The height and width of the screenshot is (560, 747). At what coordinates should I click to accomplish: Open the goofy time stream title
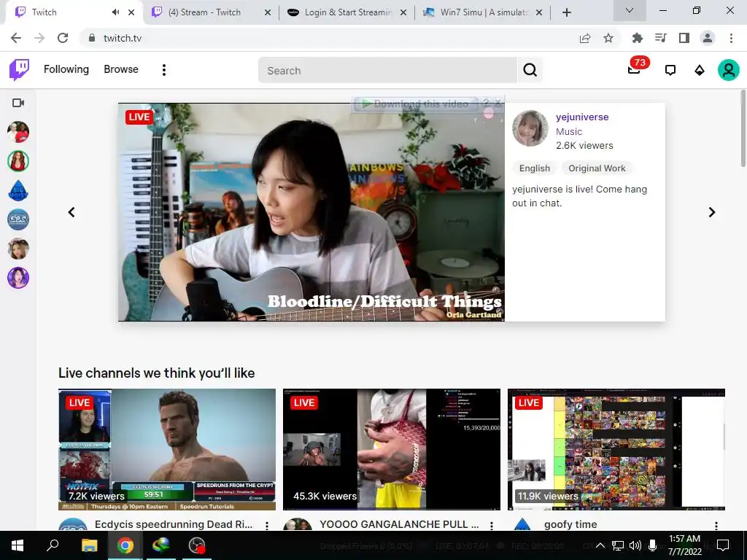(x=570, y=524)
